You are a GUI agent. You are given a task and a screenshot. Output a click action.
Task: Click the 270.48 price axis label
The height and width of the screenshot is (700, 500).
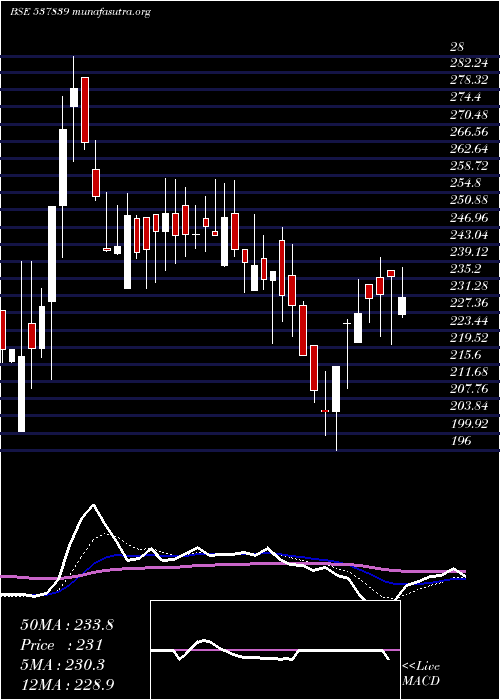467,114
